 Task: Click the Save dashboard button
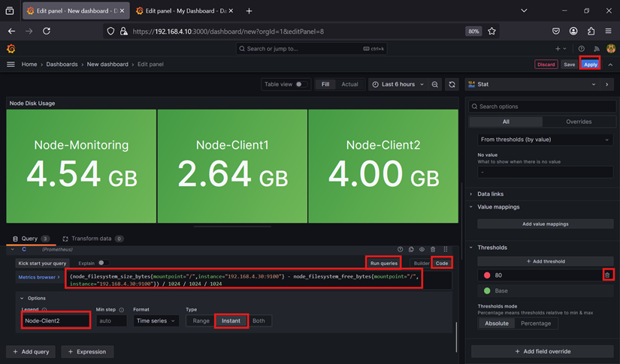tap(570, 65)
